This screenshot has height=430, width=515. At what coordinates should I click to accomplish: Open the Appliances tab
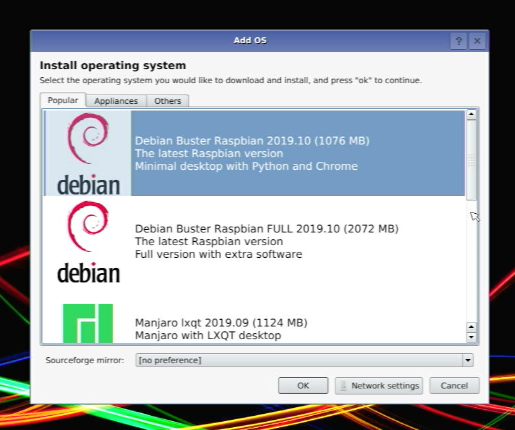pos(116,101)
